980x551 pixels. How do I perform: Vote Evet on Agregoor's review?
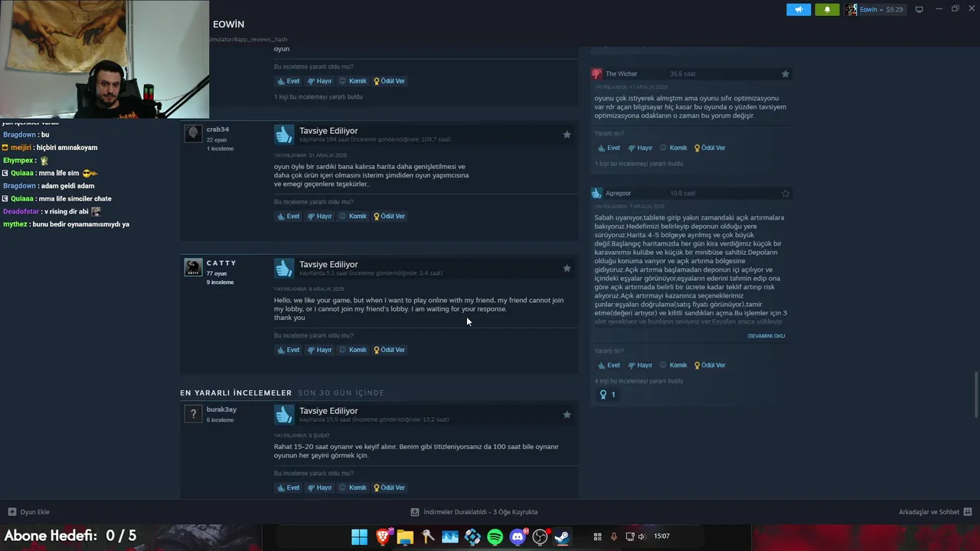click(x=609, y=365)
